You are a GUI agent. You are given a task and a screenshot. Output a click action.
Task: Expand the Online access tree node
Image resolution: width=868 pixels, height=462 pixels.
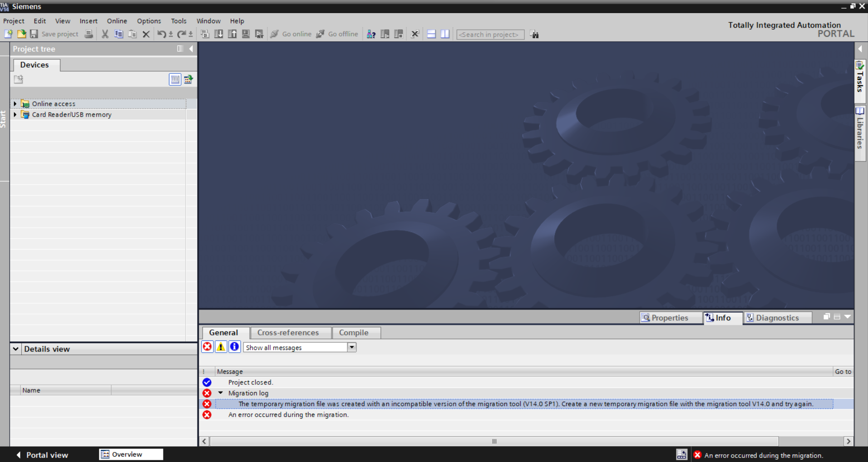15,104
